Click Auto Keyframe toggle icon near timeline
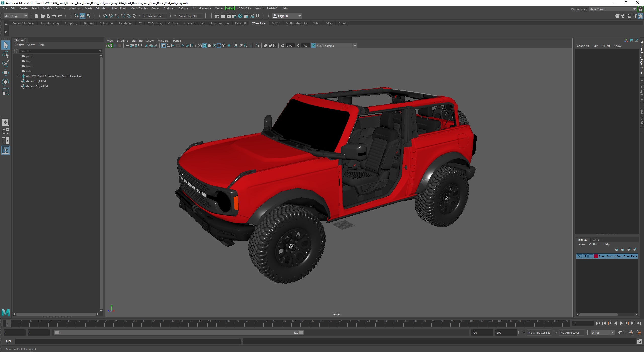 [x=631, y=332]
